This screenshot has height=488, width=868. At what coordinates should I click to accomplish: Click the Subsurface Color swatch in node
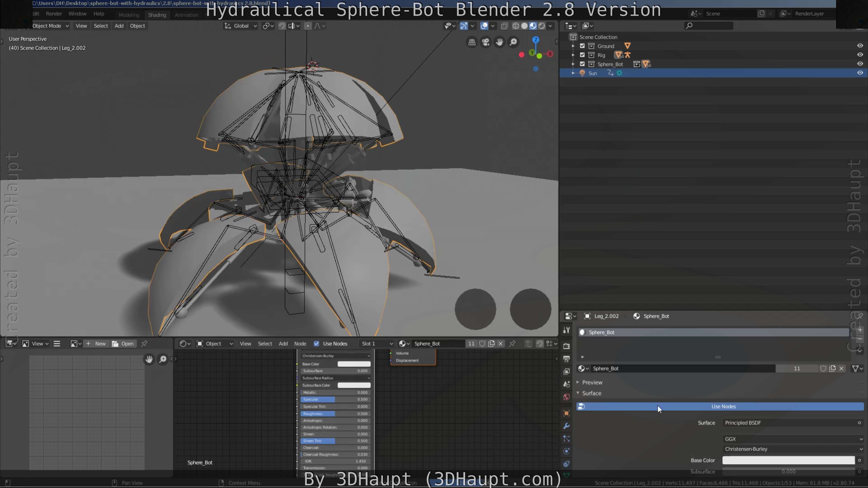click(354, 385)
